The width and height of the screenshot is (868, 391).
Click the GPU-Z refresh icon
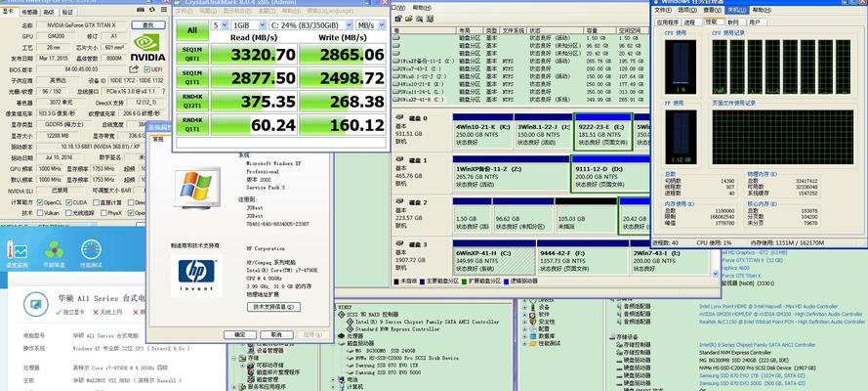click(154, 12)
